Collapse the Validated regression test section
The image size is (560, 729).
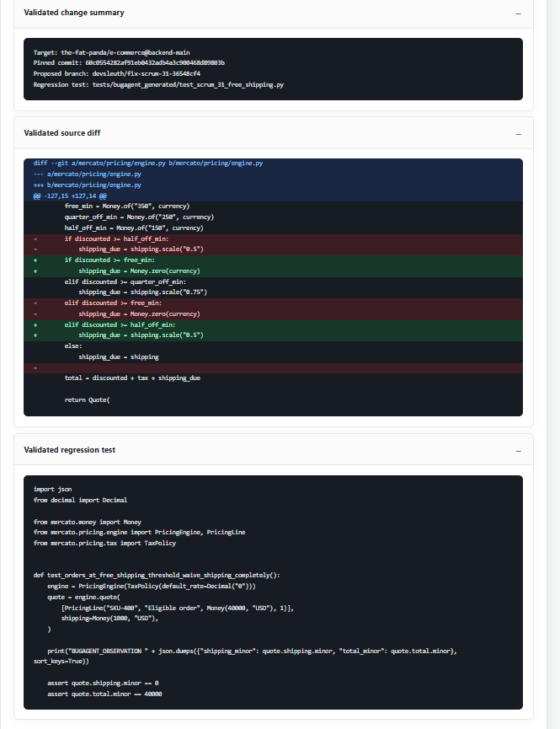(518, 451)
